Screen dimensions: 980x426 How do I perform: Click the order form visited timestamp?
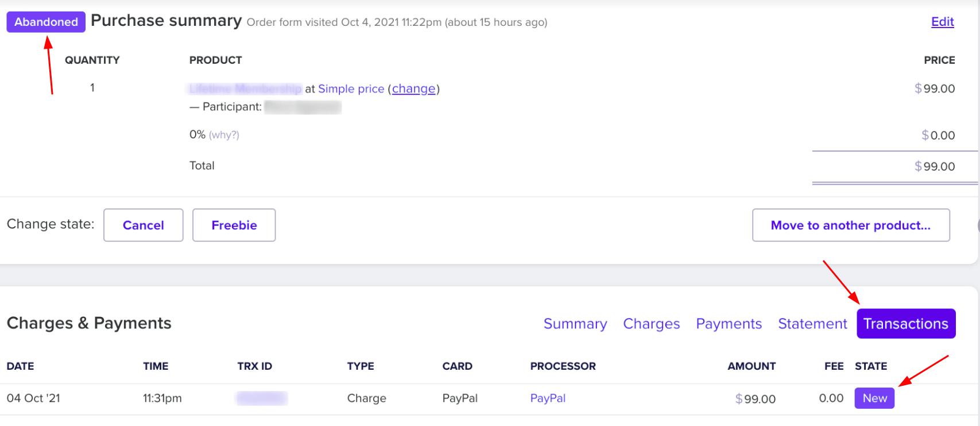pos(397,22)
